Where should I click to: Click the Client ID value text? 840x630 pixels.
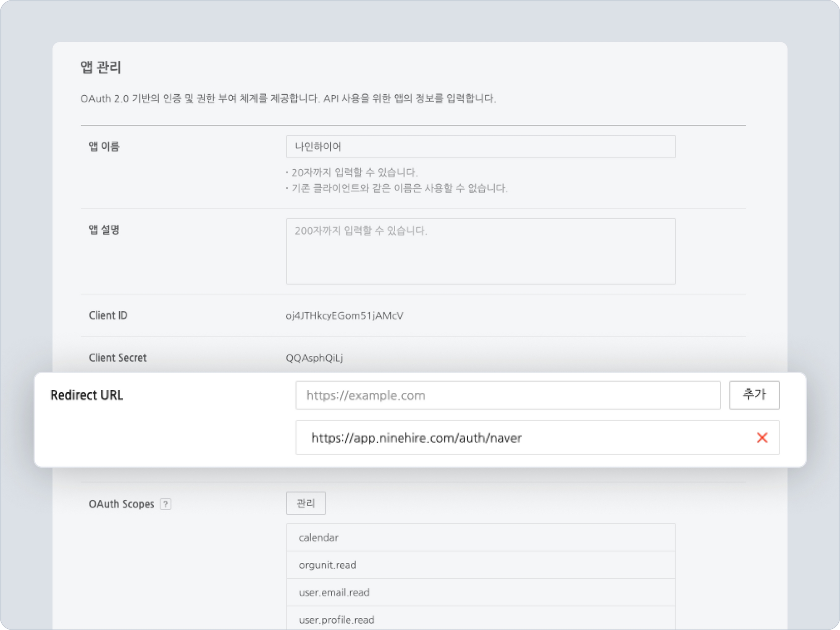[x=344, y=315]
